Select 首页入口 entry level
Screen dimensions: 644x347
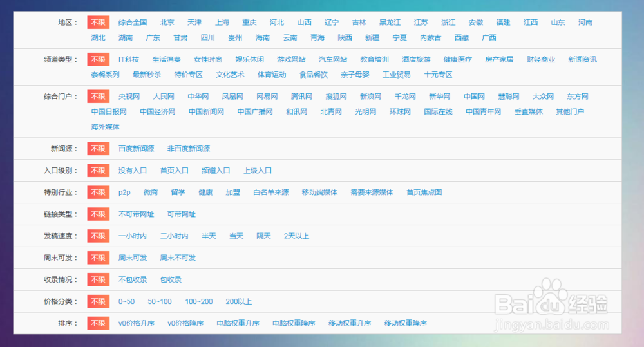coord(174,171)
